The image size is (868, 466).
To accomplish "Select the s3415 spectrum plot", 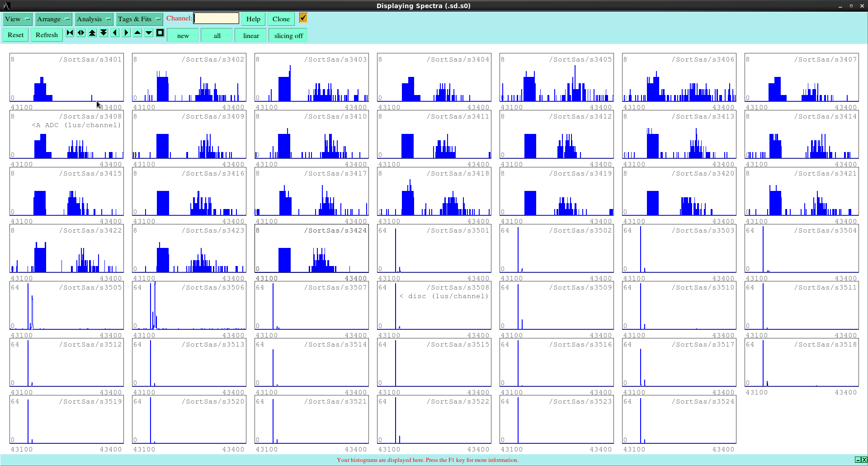I will pos(66,191).
